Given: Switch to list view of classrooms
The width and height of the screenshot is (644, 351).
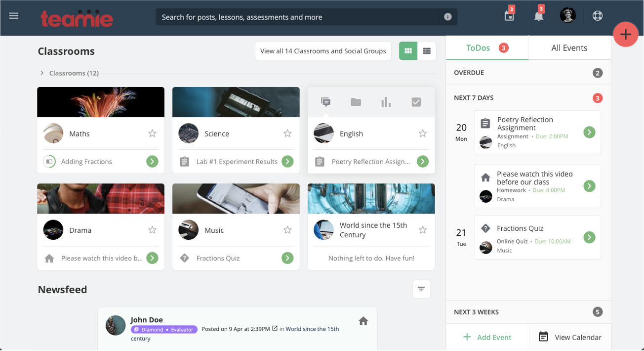Looking at the screenshot, I should [427, 51].
